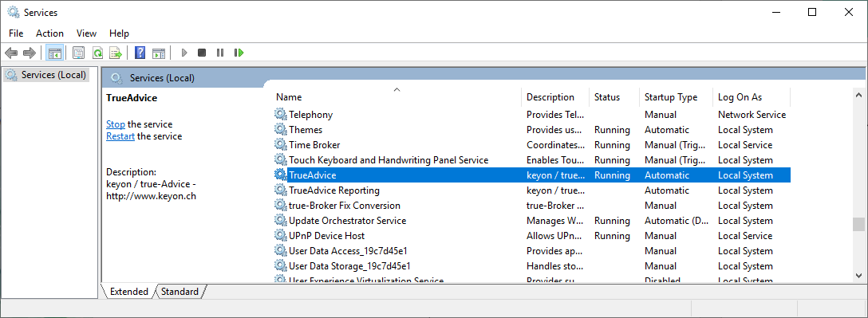Viewport: 868px width, 318px height.
Task: Click Running status of UPnP Device Host
Action: (612, 236)
